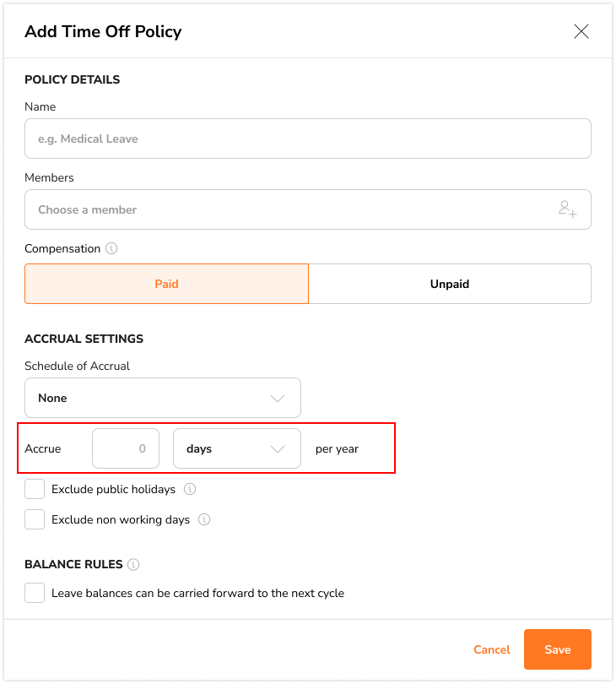Click the add member icon in Members field
Viewport: 616px width, 684px height.
coord(567,209)
